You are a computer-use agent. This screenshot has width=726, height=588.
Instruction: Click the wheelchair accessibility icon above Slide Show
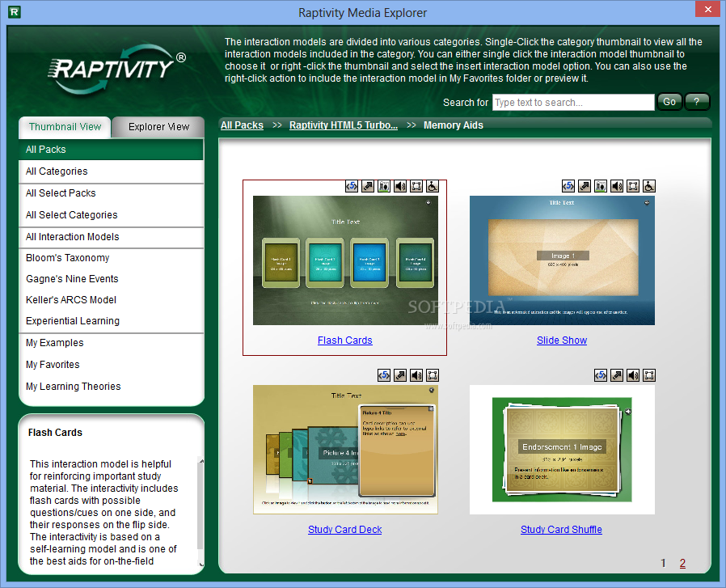click(x=649, y=186)
